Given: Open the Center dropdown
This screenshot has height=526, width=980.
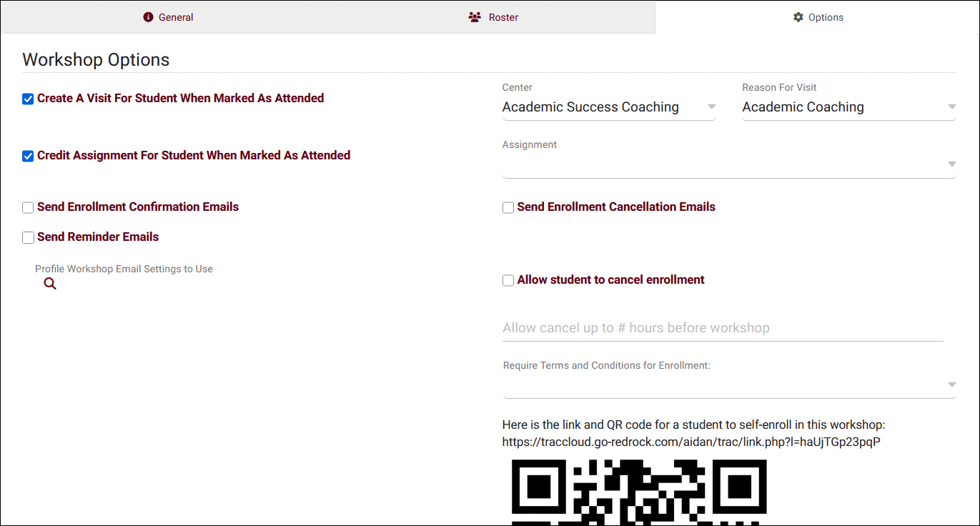Looking at the screenshot, I should (608, 107).
